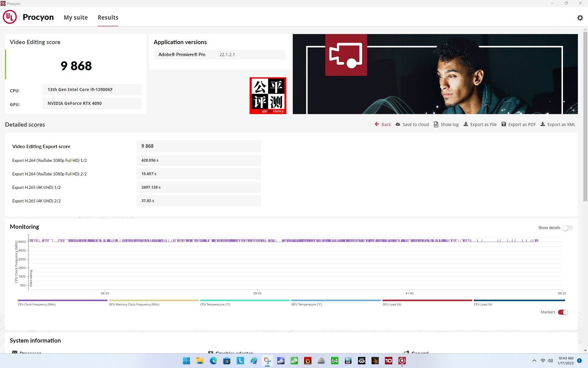Toggle the CPU Clock Frequency legend
The width and height of the screenshot is (588, 368).
tap(37, 304)
